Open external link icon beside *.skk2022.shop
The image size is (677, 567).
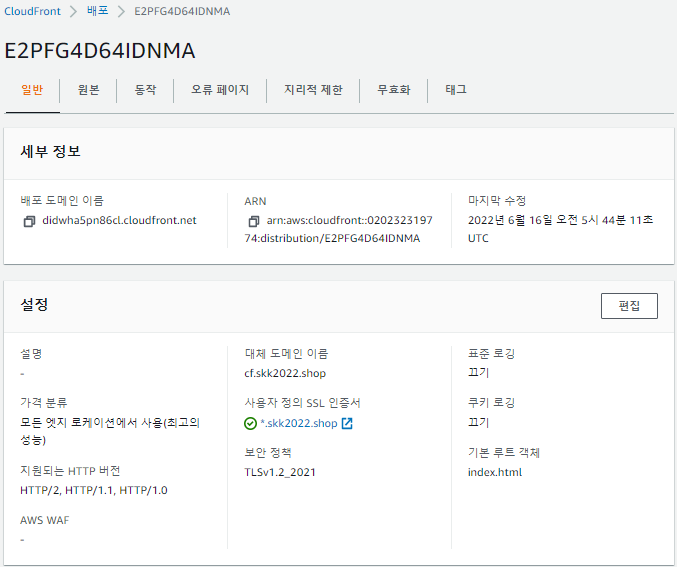347,423
